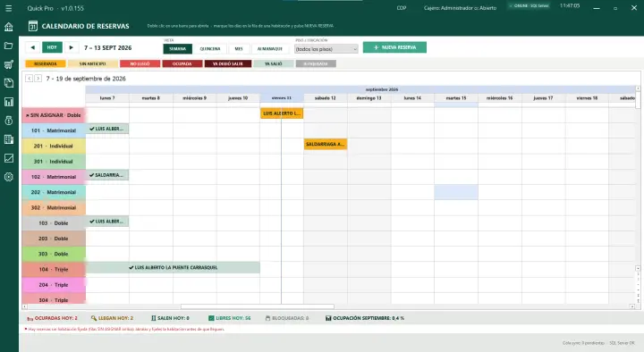Select room 302 Matrimonial row
Viewport: 644px width, 352px height.
[x=54, y=207]
